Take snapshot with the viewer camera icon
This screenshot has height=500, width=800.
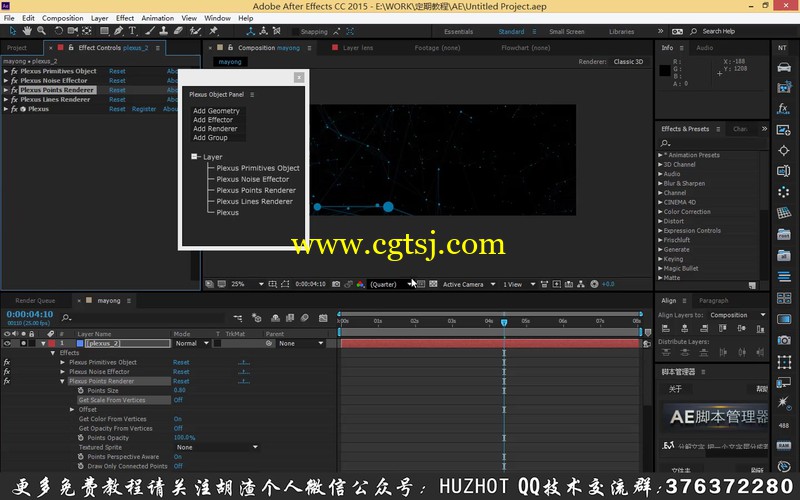336,284
